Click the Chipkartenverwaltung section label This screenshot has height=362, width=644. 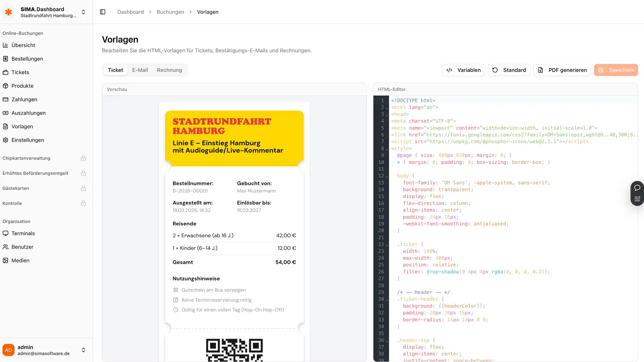[27, 158]
